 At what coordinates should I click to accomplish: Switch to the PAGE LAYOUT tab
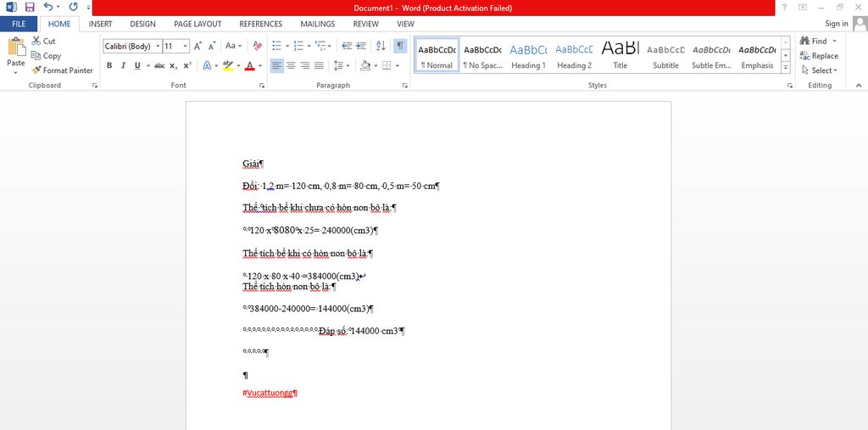click(x=198, y=24)
